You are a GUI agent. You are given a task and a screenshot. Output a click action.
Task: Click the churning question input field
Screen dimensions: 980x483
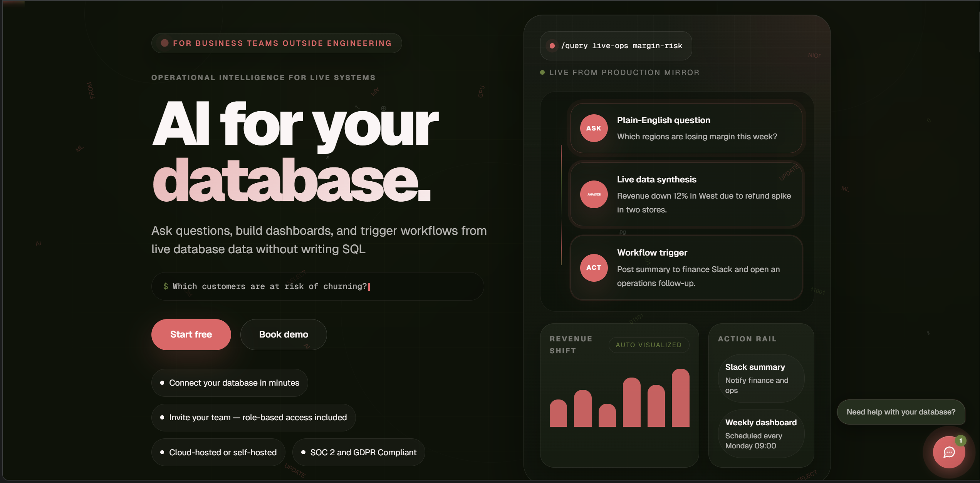(317, 286)
